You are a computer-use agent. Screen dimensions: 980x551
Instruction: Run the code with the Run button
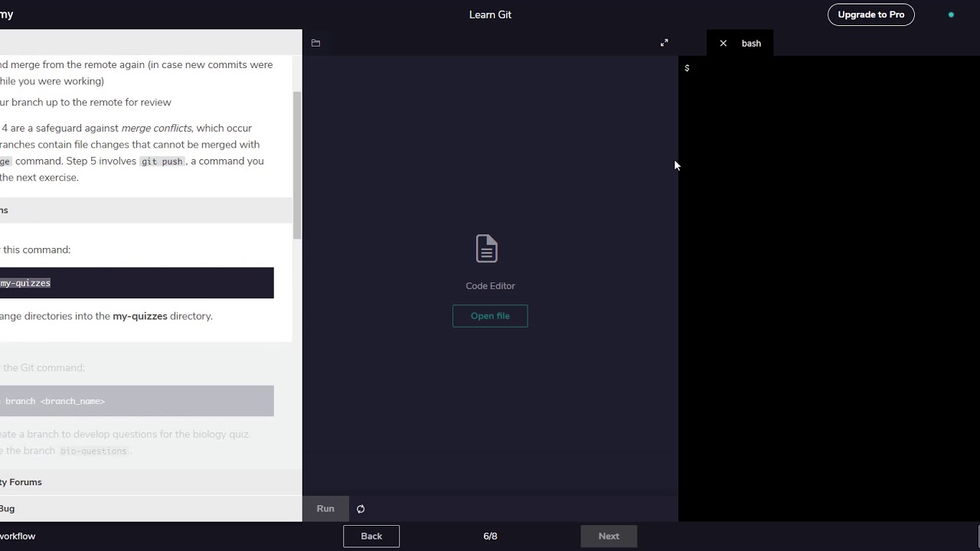click(x=325, y=509)
